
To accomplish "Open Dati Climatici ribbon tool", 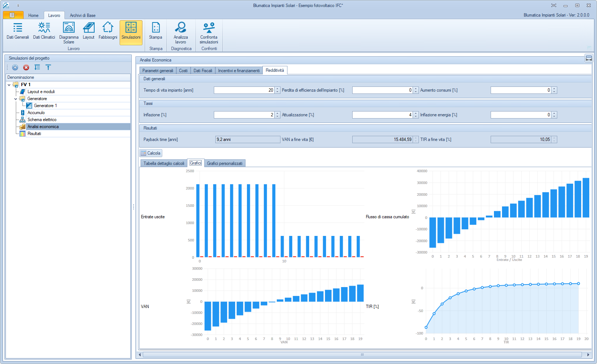I will (x=44, y=31).
